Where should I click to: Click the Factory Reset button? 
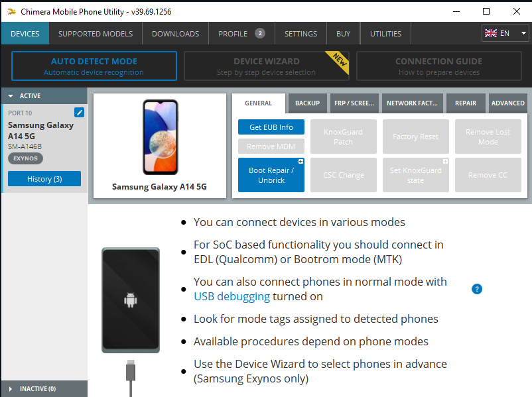pyautogui.click(x=416, y=137)
